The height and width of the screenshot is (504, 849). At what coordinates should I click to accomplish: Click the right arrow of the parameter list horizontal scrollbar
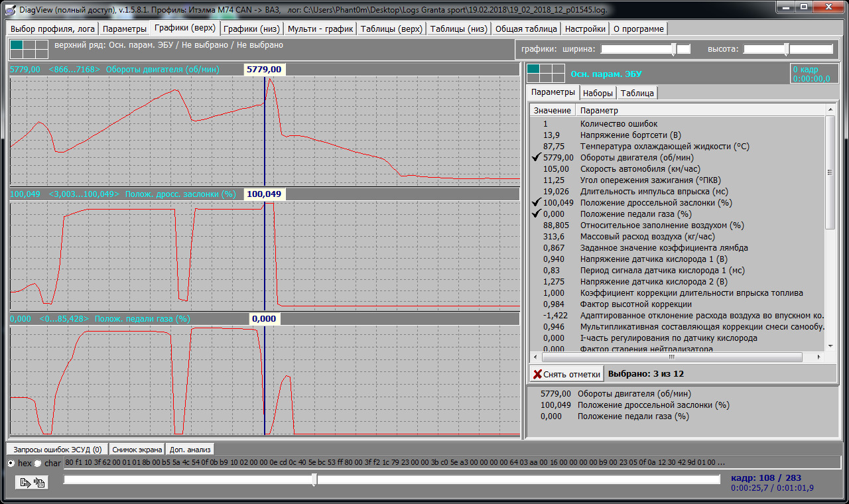click(820, 357)
